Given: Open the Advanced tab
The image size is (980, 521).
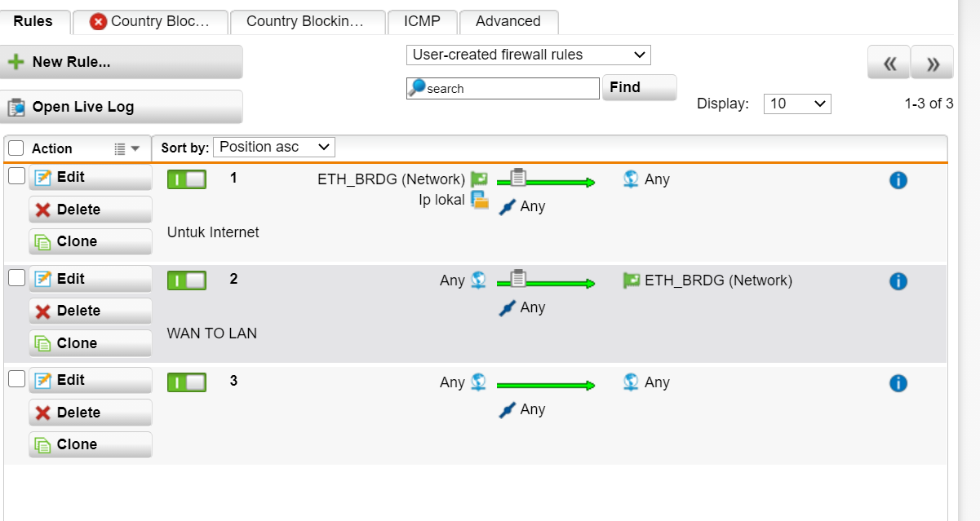Looking at the screenshot, I should click(x=508, y=22).
